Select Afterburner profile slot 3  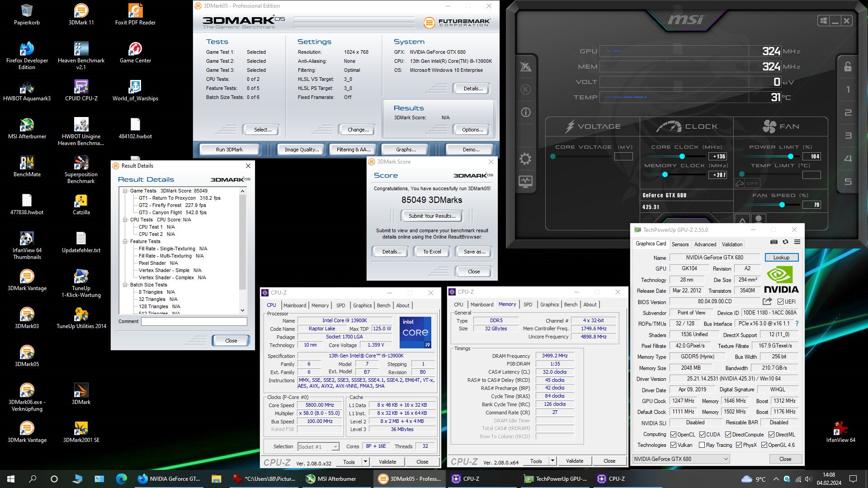[848, 136]
